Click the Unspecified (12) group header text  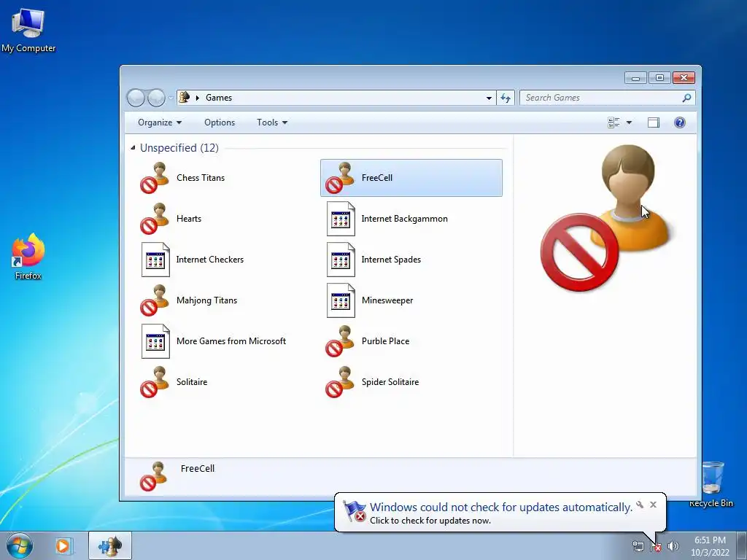click(x=179, y=147)
